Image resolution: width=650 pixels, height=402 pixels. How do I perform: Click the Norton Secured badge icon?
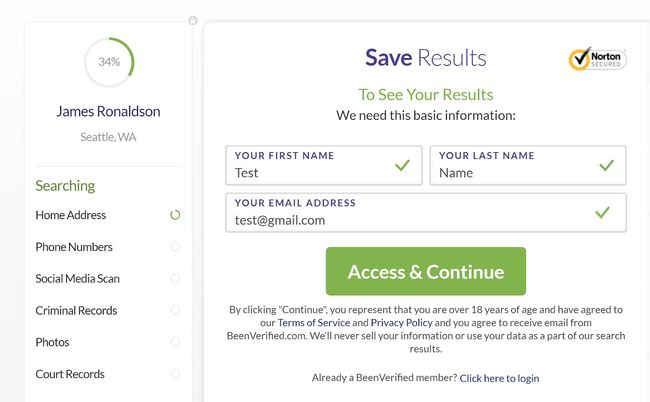597,59
